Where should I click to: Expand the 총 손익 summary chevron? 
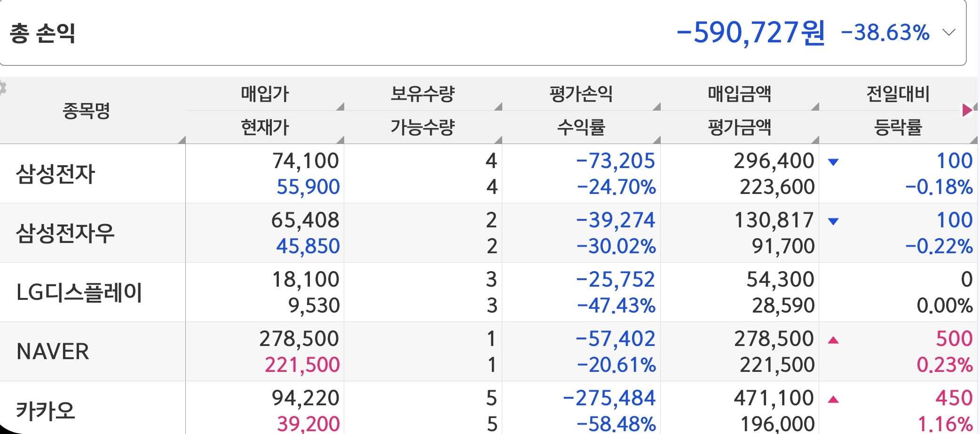[949, 32]
